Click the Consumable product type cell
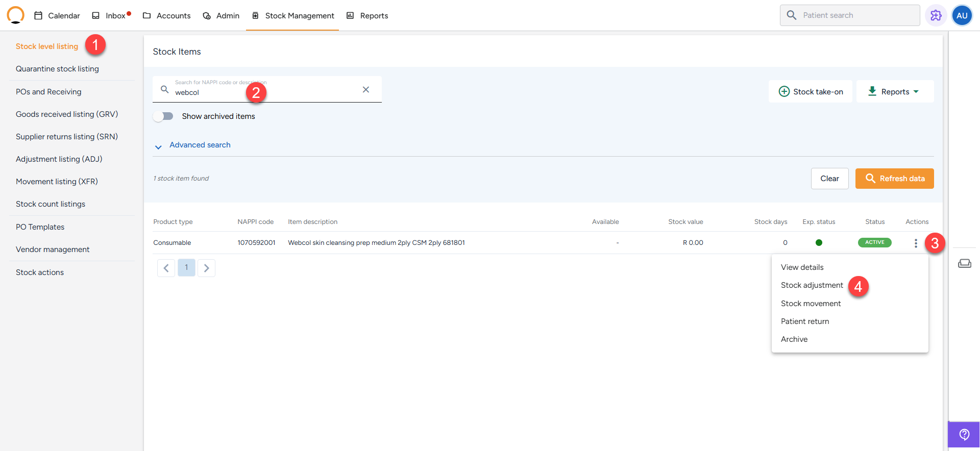Viewport: 980px width, 451px height. tap(172, 243)
